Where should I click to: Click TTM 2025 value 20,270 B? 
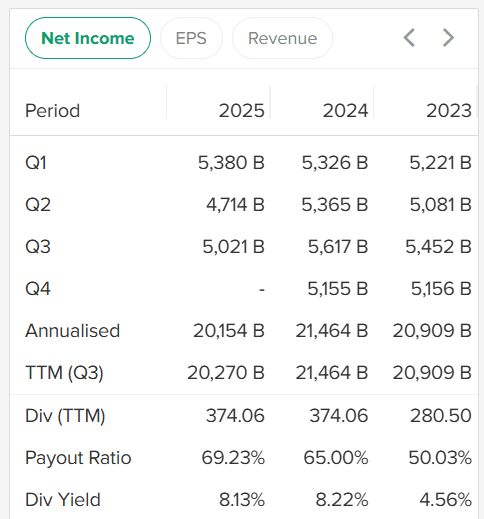pyautogui.click(x=226, y=372)
